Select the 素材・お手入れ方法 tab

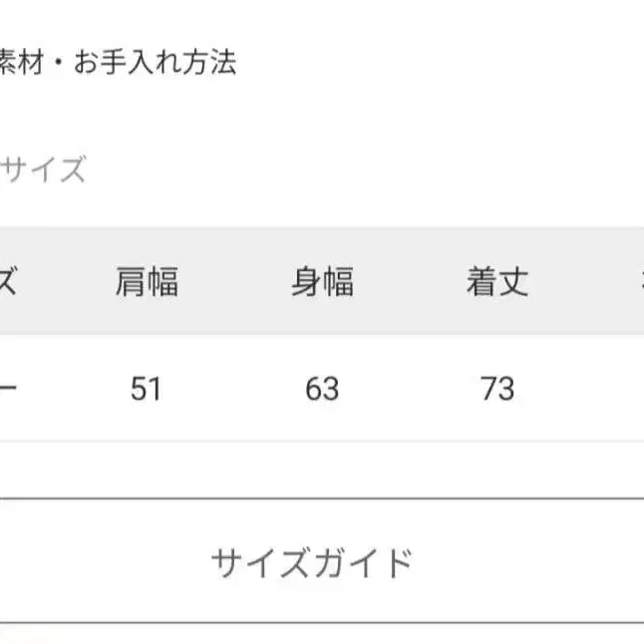pyautogui.click(x=119, y=64)
